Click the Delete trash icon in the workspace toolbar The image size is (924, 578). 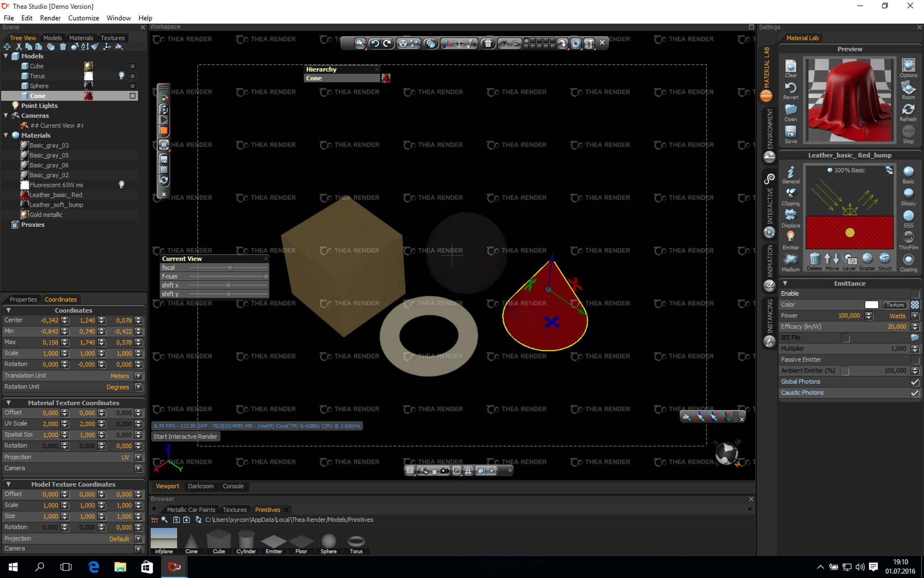(x=488, y=43)
